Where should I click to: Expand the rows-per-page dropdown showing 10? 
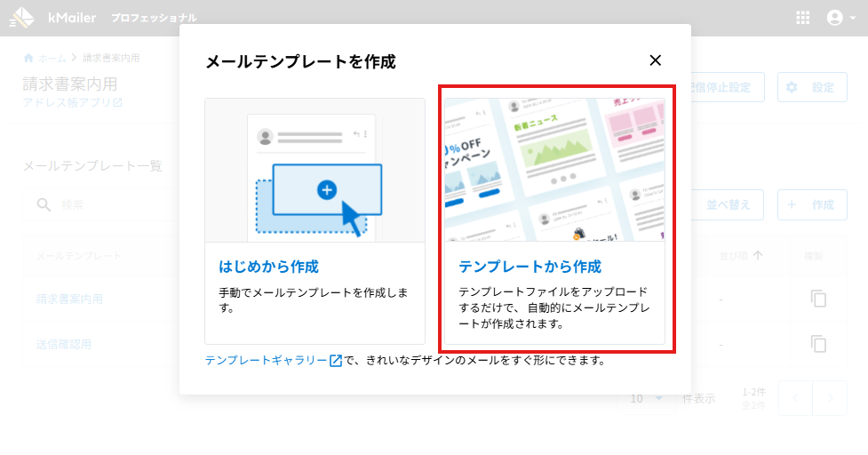[x=647, y=398]
